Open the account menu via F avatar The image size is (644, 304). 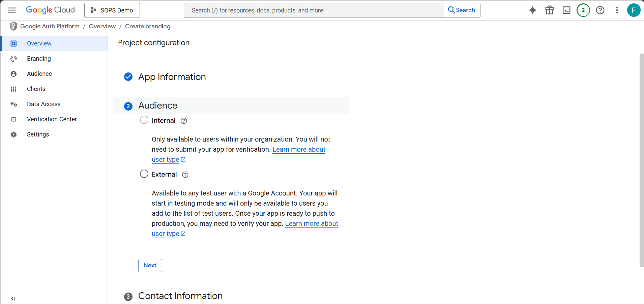(x=634, y=10)
